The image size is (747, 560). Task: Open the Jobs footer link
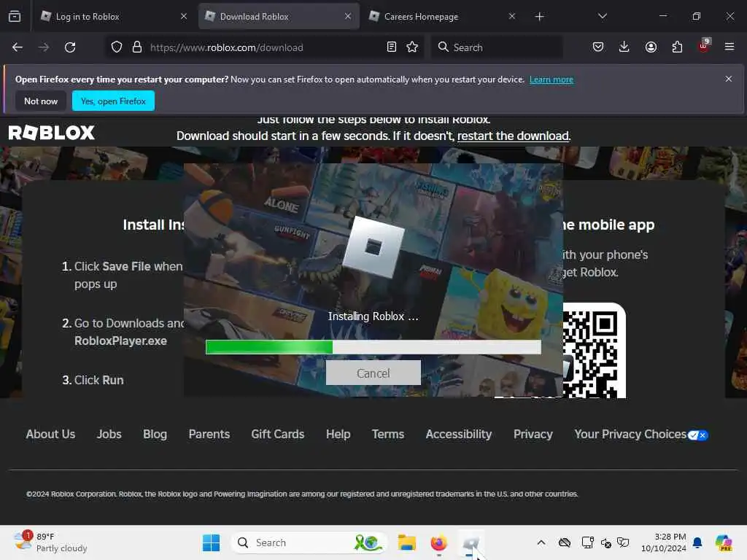click(x=109, y=435)
